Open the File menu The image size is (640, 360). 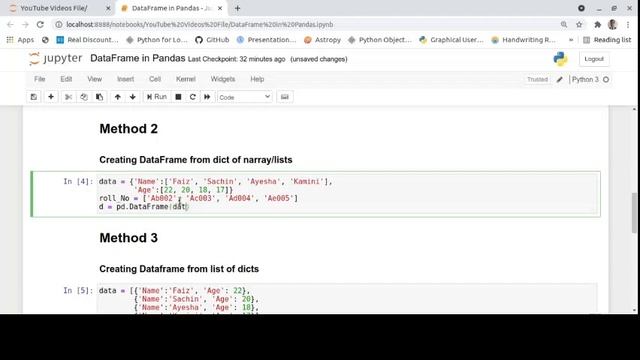(x=40, y=79)
